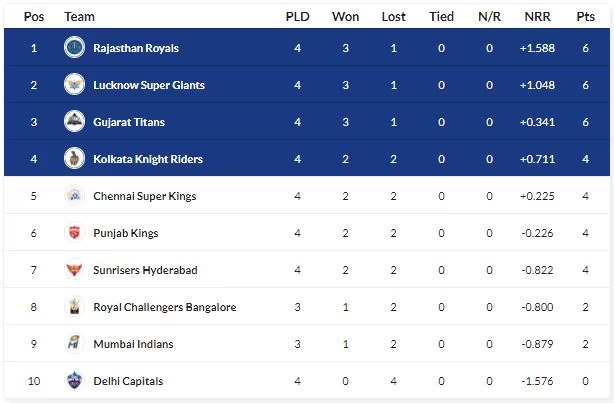
Task: Click Rajasthan Royals NRR value +1.588
Action: (x=537, y=48)
